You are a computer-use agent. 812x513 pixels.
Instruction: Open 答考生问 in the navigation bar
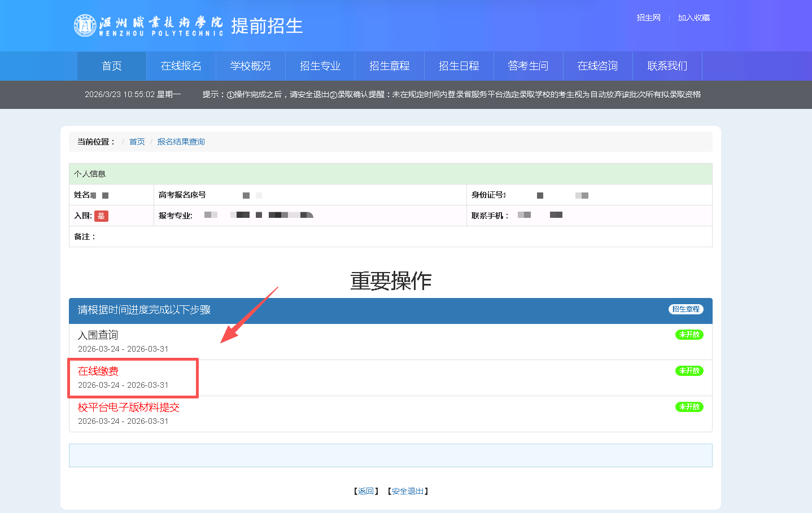pos(529,66)
